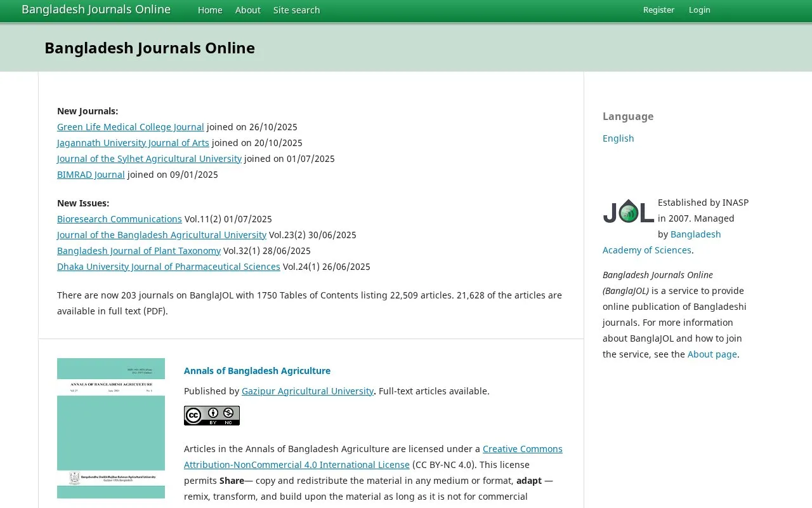Open Journal of the Bangladesh Agricultural University
Screen dimensions: 812x508
click(x=162, y=235)
